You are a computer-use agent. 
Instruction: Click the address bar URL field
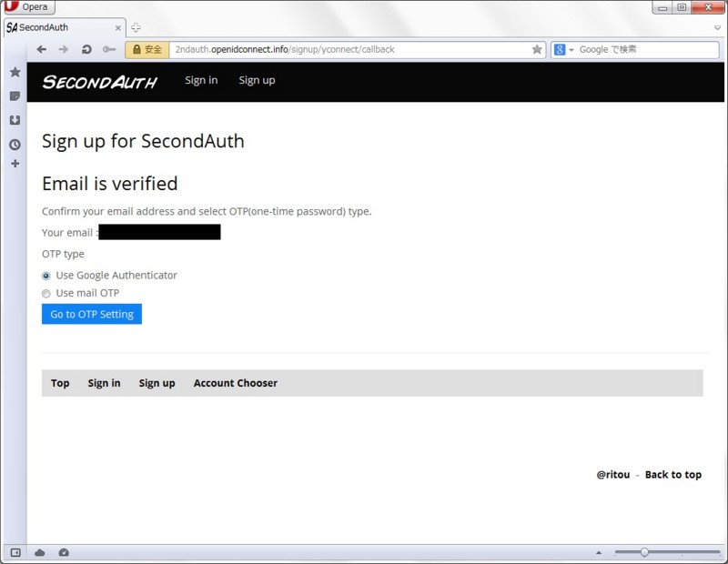pyautogui.click(x=350, y=50)
